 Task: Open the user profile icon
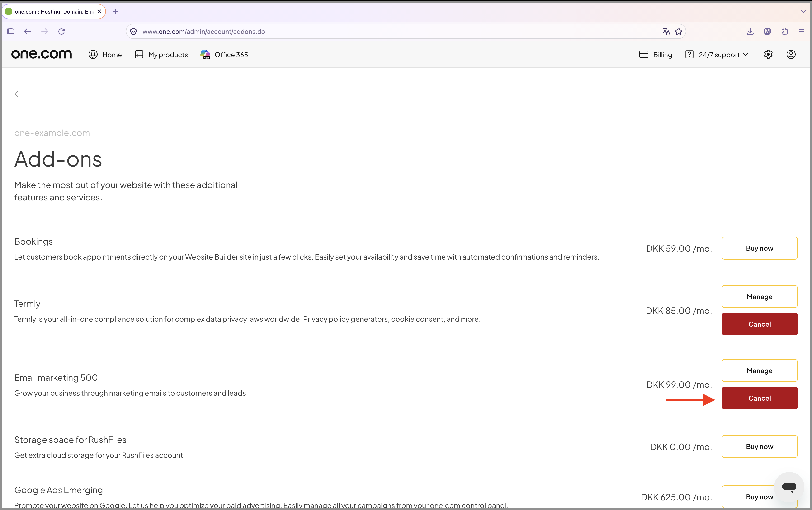tap(791, 54)
